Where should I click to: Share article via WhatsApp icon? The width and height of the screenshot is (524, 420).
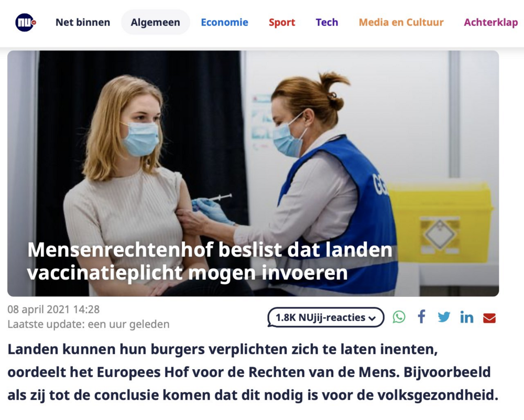[x=399, y=317]
